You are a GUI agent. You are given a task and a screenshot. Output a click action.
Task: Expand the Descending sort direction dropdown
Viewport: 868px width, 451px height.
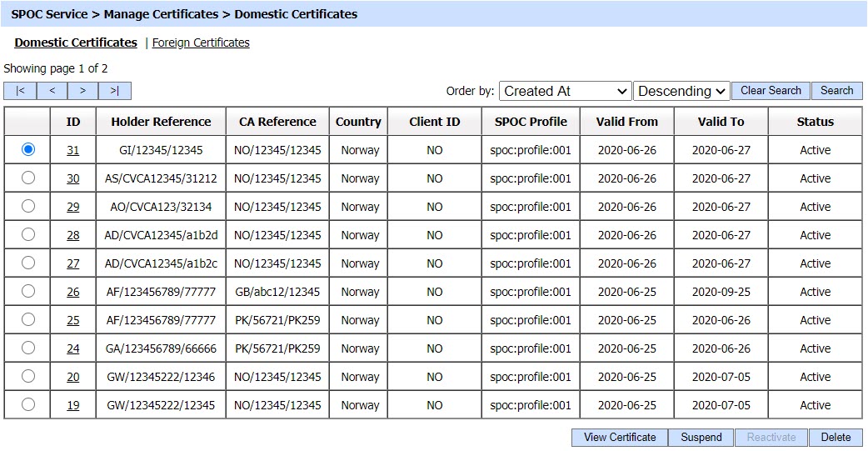[x=681, y=91]
